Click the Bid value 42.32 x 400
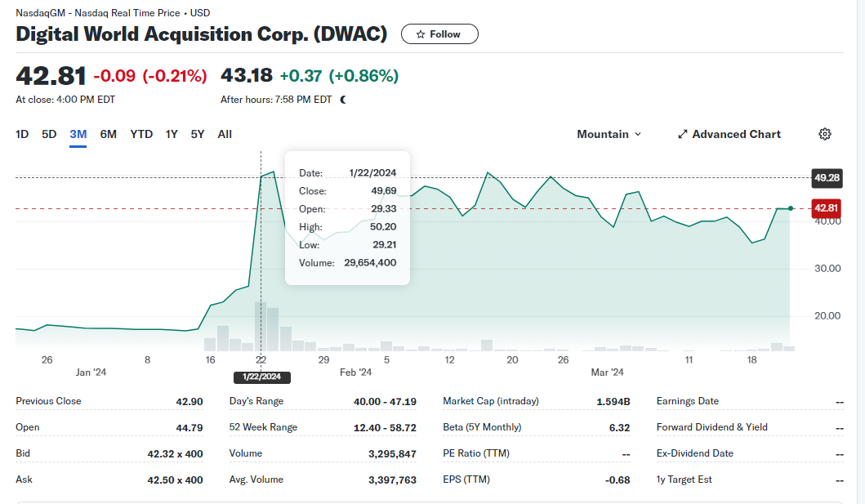 point(175,454)
